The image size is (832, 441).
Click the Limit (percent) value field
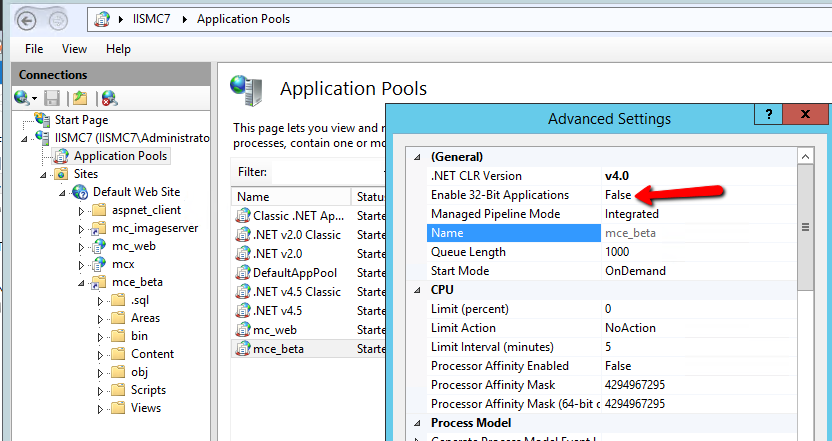(x=698, y=309)
